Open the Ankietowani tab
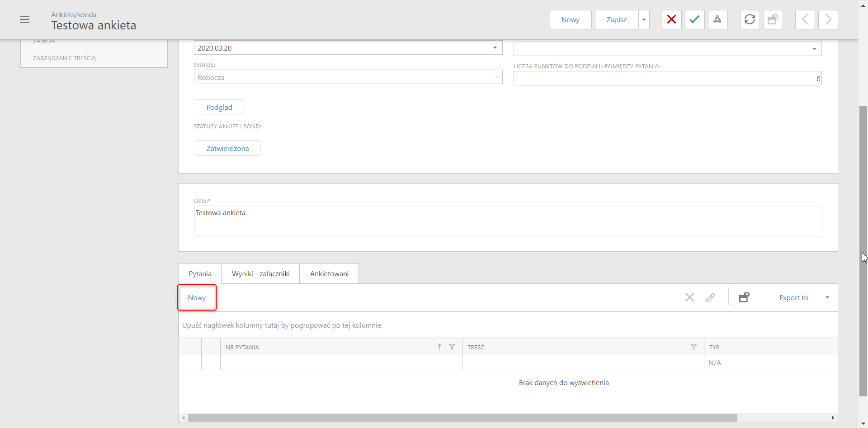868x428 pixels. tap(329, 273)
